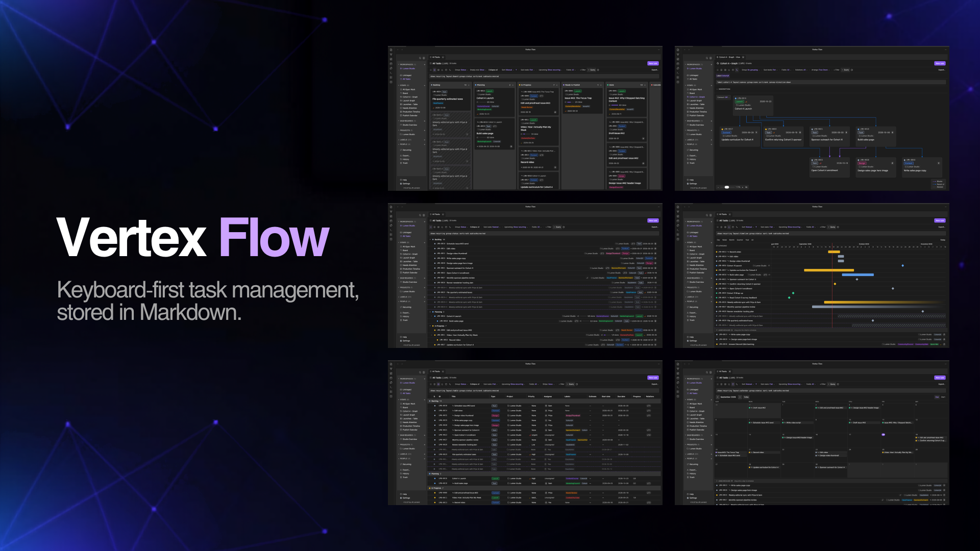Open 'File quarterly estimated taxes' card on board
This screenshot has height=551, width=980.
451,99
